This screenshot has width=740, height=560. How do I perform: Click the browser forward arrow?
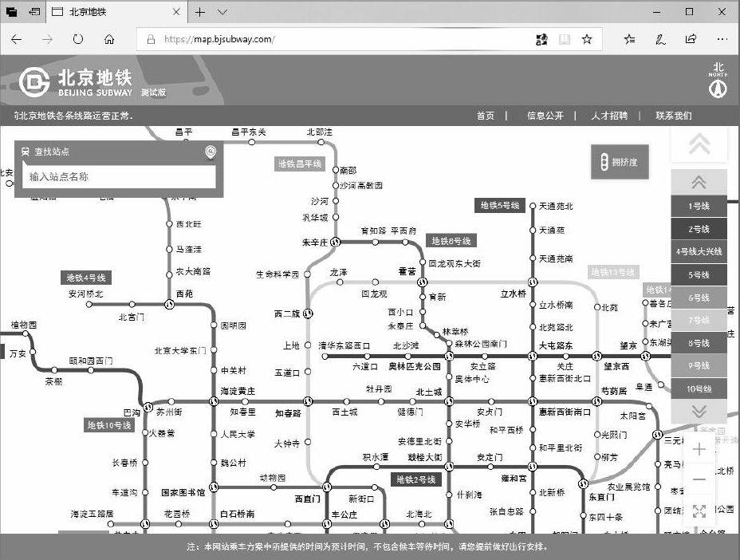[47, 39]
